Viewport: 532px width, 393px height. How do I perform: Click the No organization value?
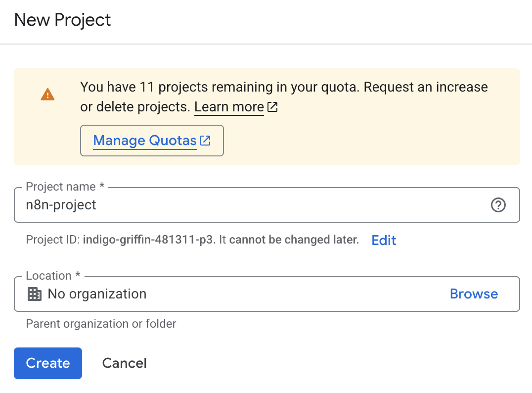point(96,294)
